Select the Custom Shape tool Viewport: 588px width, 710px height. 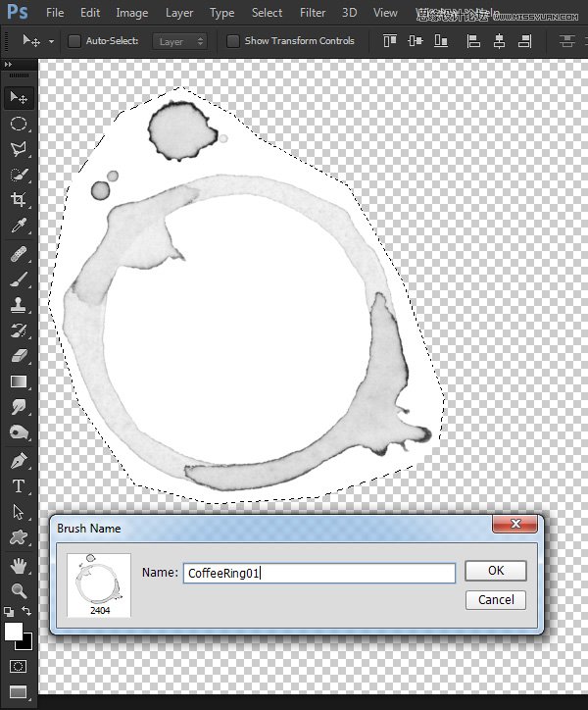[19, 537]
